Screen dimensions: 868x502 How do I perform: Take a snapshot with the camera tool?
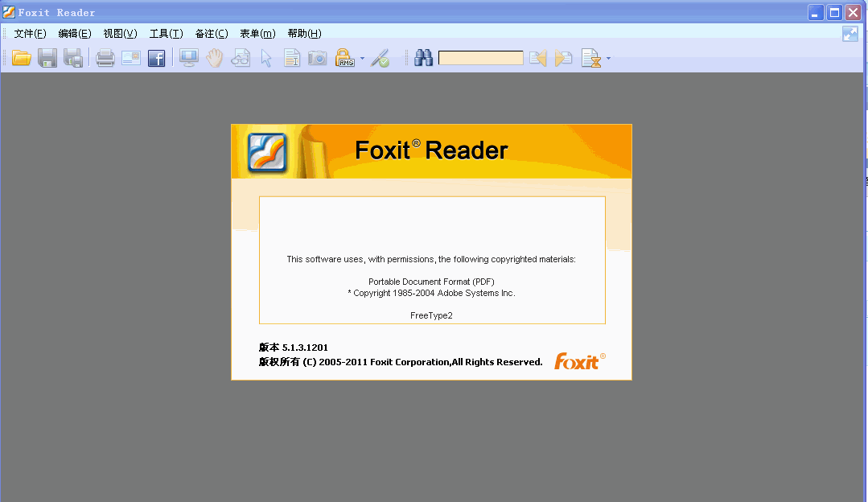(x=317, y=57)
